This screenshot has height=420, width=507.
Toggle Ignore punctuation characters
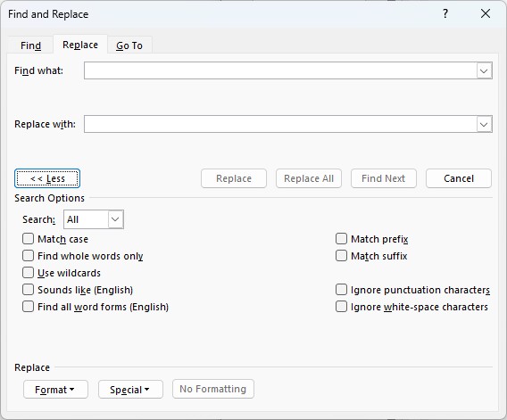[341, 290]
